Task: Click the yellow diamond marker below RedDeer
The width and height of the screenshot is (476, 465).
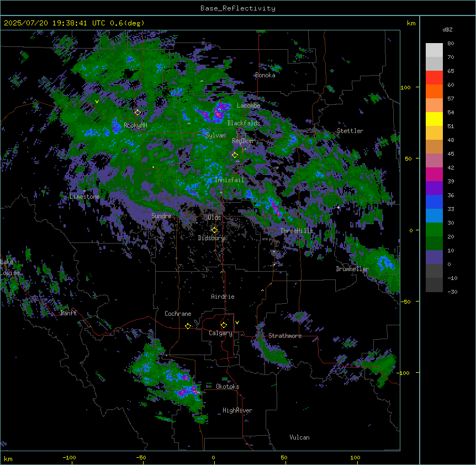Action: click(235, 155)
